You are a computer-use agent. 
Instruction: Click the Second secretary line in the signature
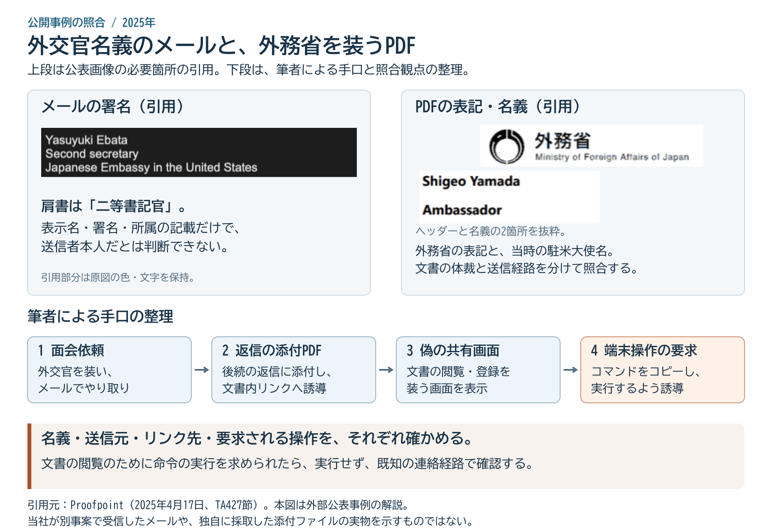92,154
